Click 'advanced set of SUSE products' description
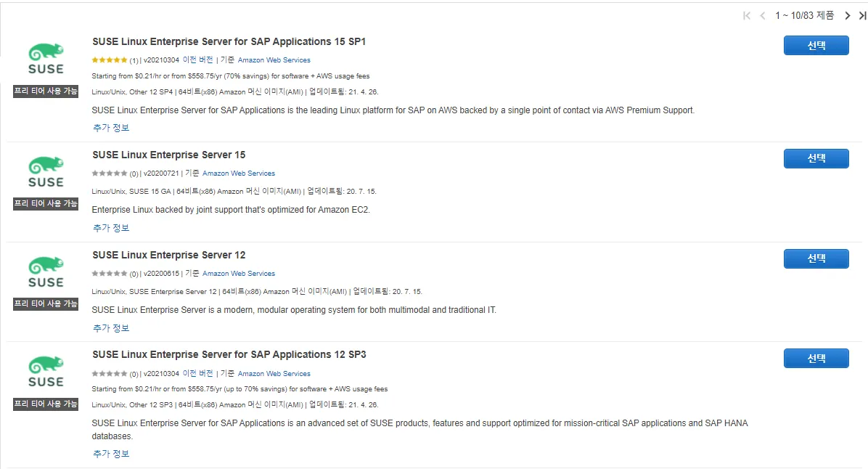 (x=419, y=430)
